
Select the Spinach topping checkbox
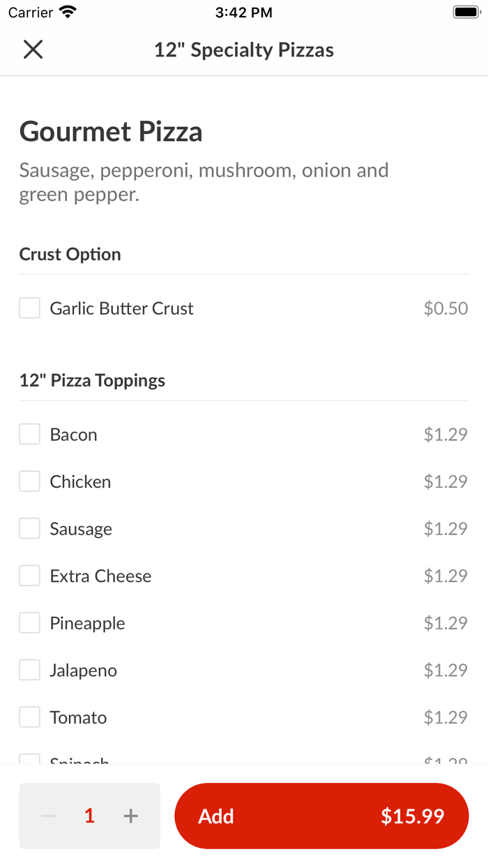coord(29,761)
